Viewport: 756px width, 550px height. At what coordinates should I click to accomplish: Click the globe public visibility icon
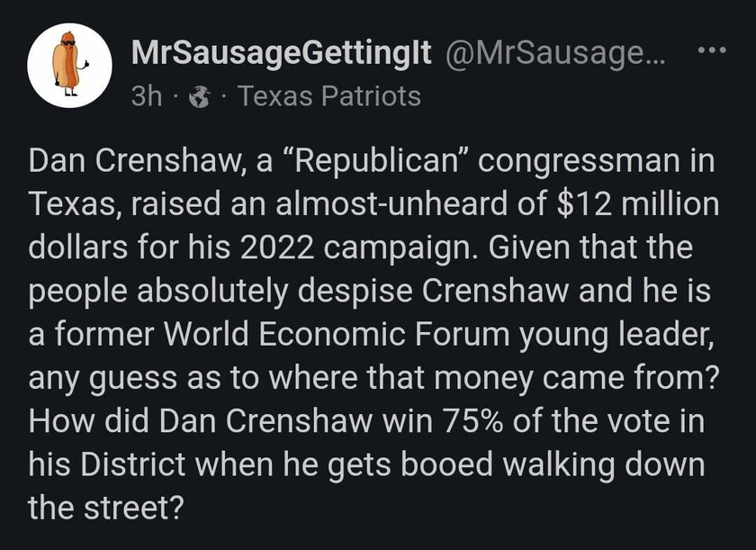[x=199, y=96]
